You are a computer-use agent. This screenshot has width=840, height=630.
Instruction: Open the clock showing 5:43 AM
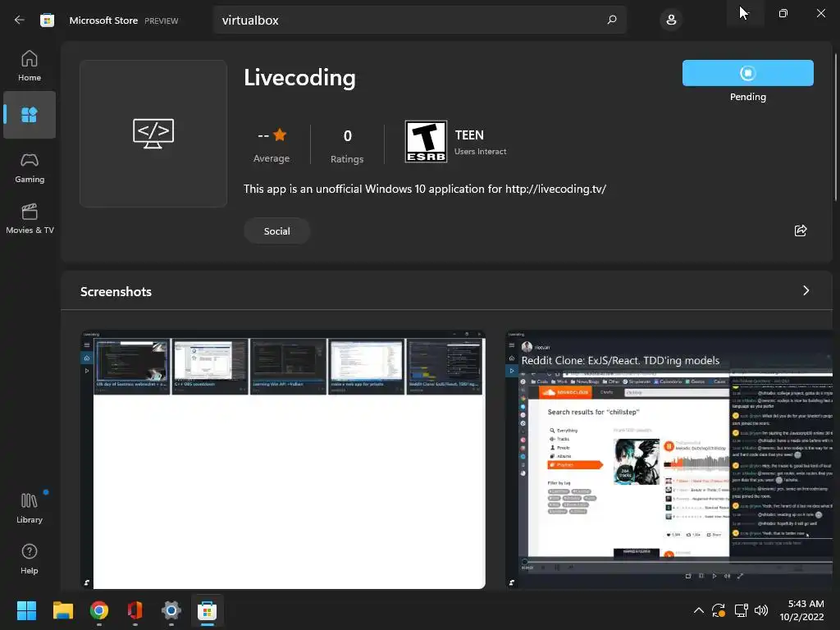click(x=801, y=610)
